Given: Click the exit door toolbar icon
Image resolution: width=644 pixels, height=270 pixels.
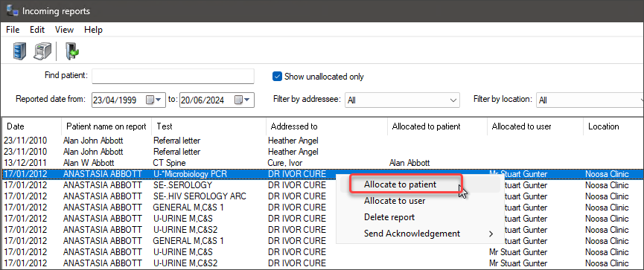Looking at the screenshot, I should (x=72, y=52).
